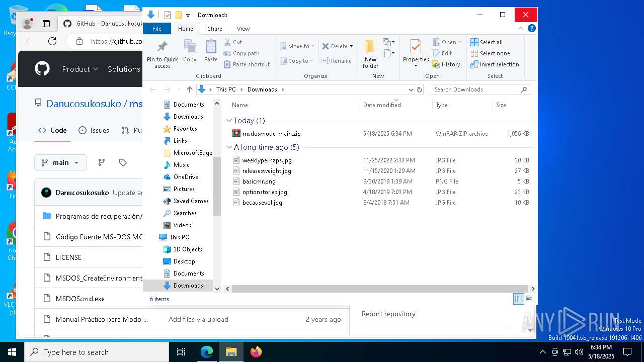Expand Delete options arrow

(351, 46)
